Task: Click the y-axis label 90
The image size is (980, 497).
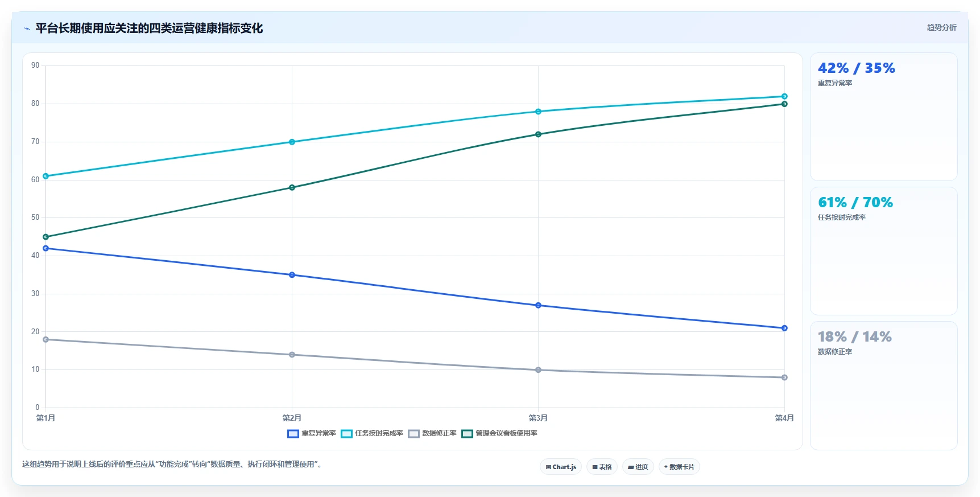Action: [35, 65]
